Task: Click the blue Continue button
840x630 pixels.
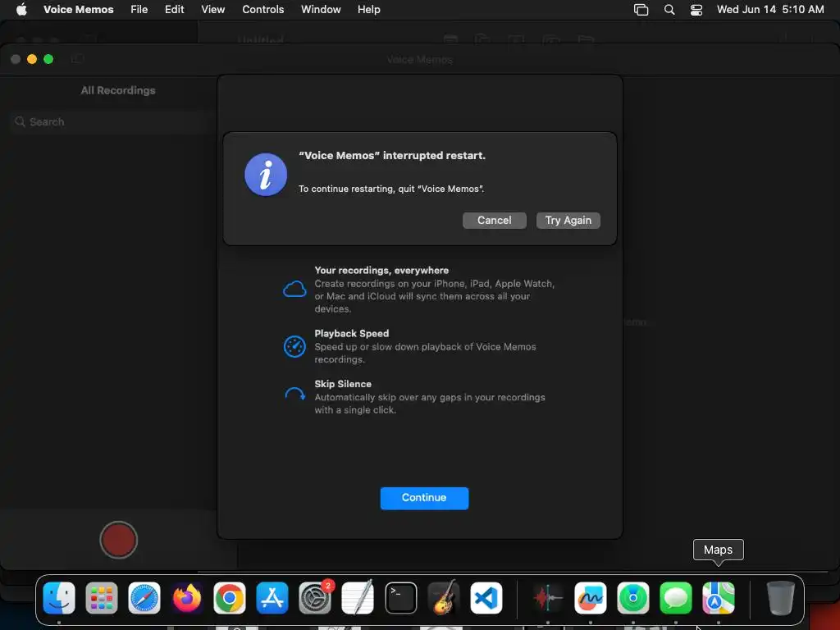Action: pos(424,498)
